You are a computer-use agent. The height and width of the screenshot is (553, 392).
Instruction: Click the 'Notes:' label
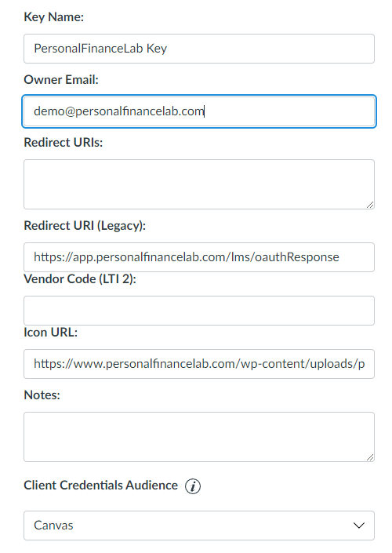(x=42, y=395)
